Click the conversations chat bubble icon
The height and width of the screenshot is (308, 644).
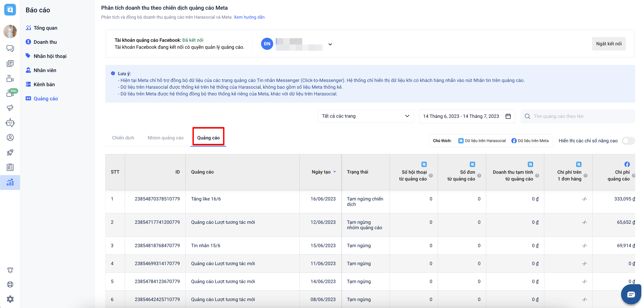point(10,48)
